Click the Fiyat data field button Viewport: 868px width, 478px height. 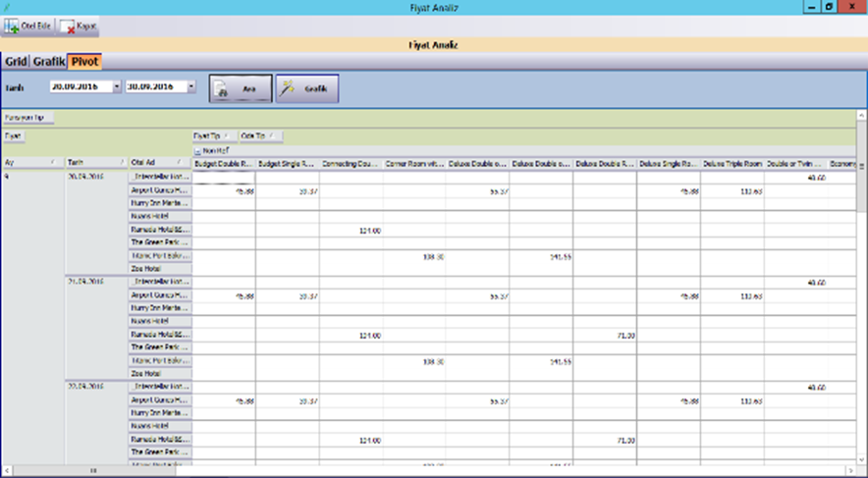[14, 136]
